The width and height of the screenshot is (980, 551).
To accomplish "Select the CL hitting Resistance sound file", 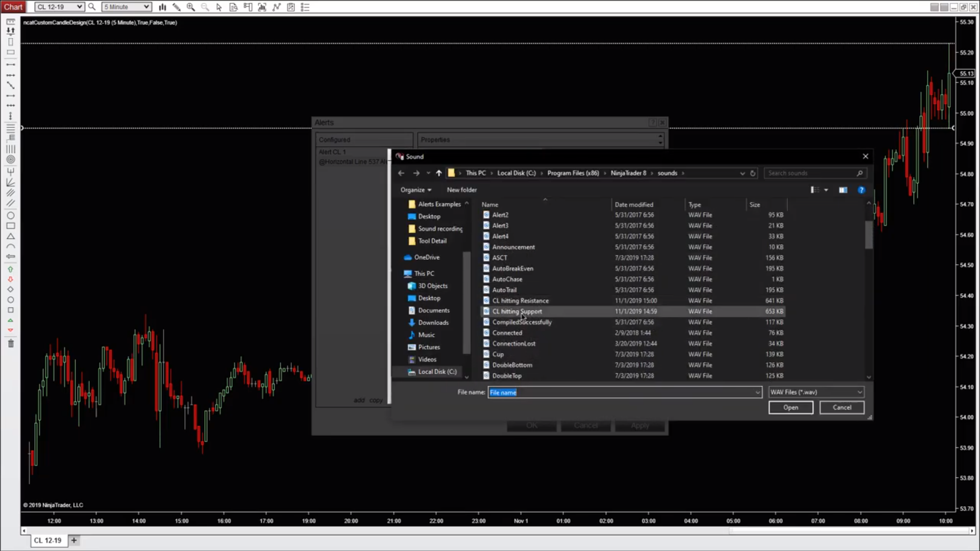I will (x=520, y=301).
